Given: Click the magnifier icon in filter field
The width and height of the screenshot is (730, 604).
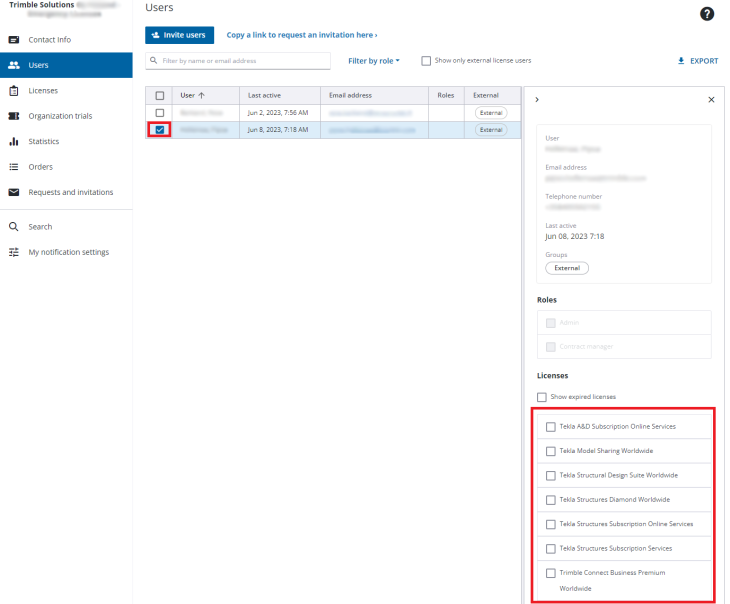Looking at the screenshot, I should pyautogui.click(x=154, y=61).
